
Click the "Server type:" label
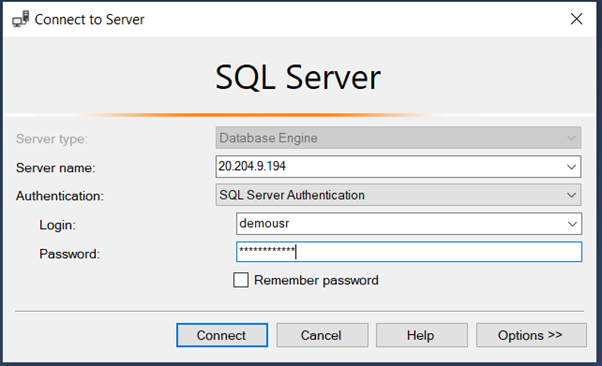(52, 139)
